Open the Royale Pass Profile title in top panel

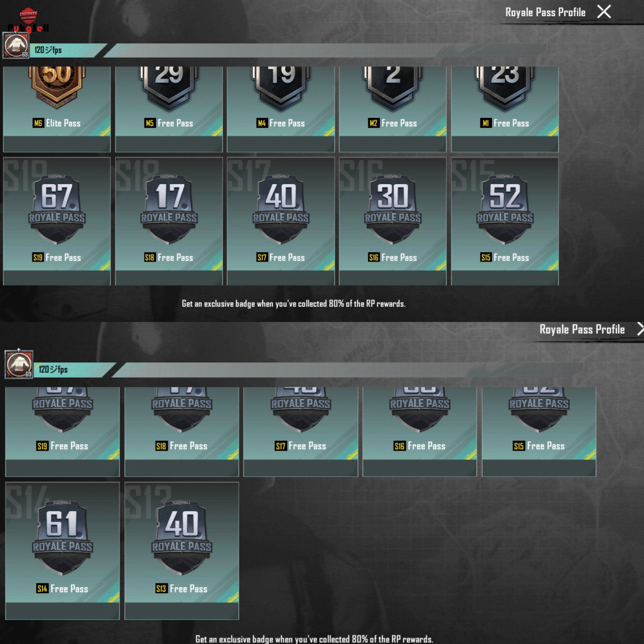click(545, 12)
